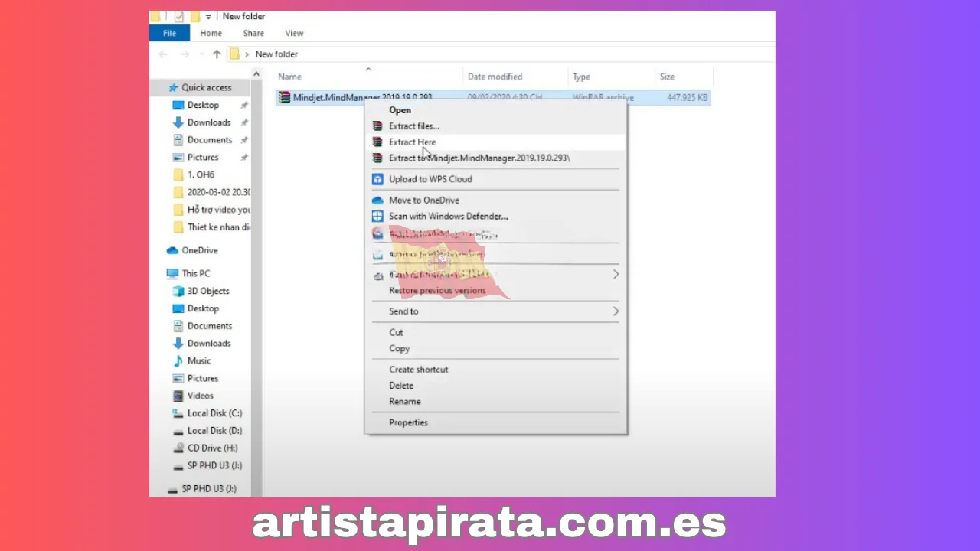Open the 1. OH6 folder
Viewport: 980px width, 551px height.
click(201, 175)
